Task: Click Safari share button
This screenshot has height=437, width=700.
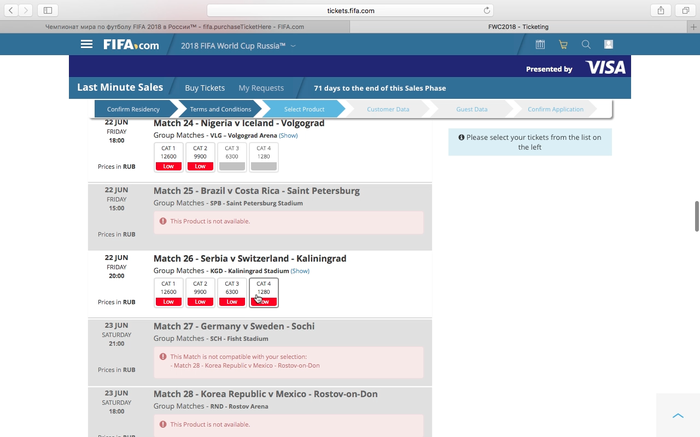Action: click(660, 10)
